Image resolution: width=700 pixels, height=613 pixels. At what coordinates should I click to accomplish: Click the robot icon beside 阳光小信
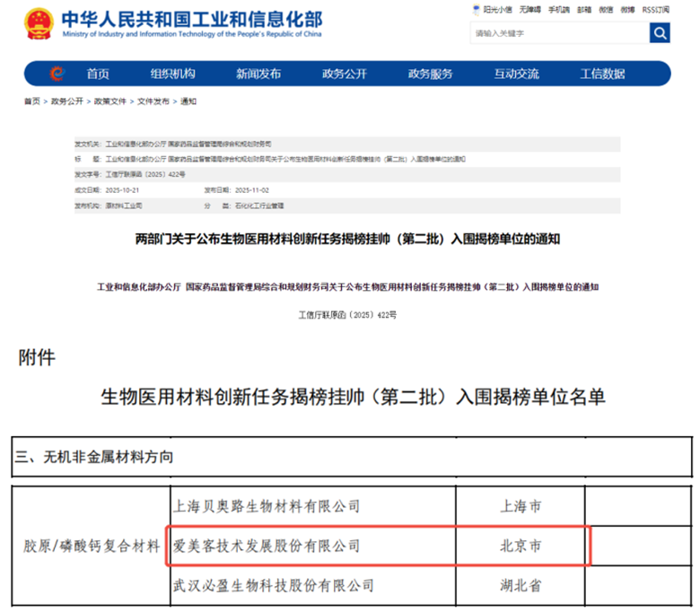477,9
